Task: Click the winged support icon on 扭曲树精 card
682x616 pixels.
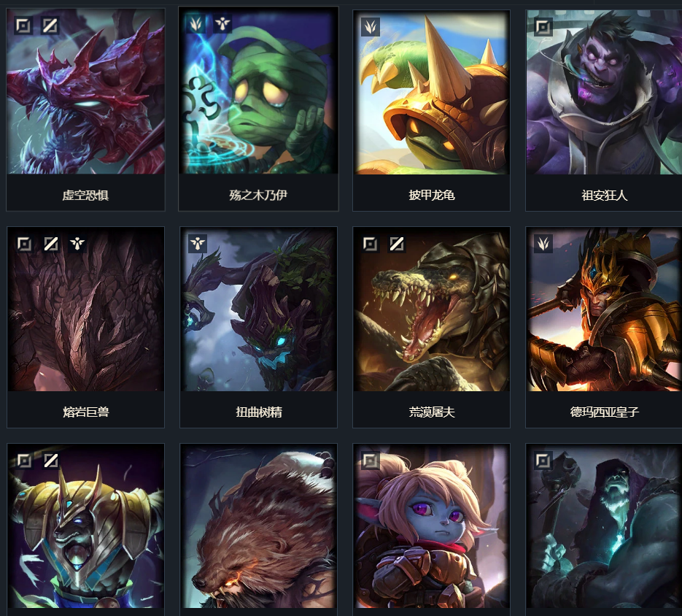Action: pyautogui.click(x=198, y=243)
